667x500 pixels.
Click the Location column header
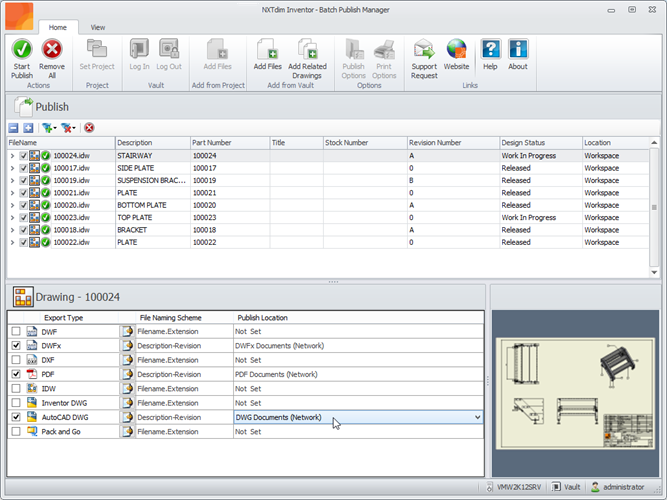616,143
